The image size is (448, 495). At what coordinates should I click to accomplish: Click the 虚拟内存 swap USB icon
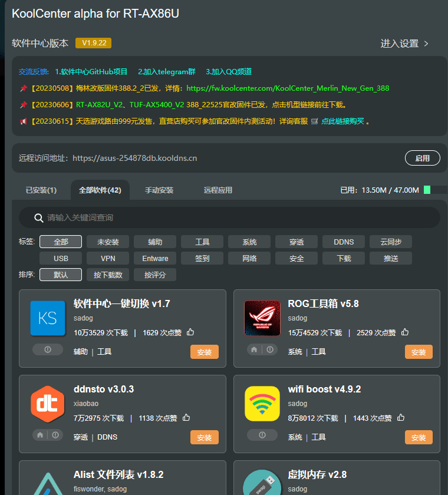(x=262, y=483)
